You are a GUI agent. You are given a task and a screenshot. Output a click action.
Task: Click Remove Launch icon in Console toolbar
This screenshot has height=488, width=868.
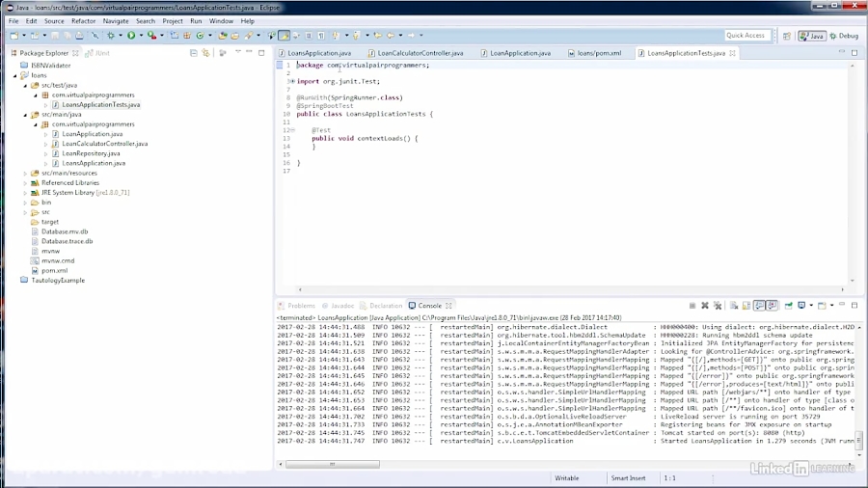coord(705,306)
